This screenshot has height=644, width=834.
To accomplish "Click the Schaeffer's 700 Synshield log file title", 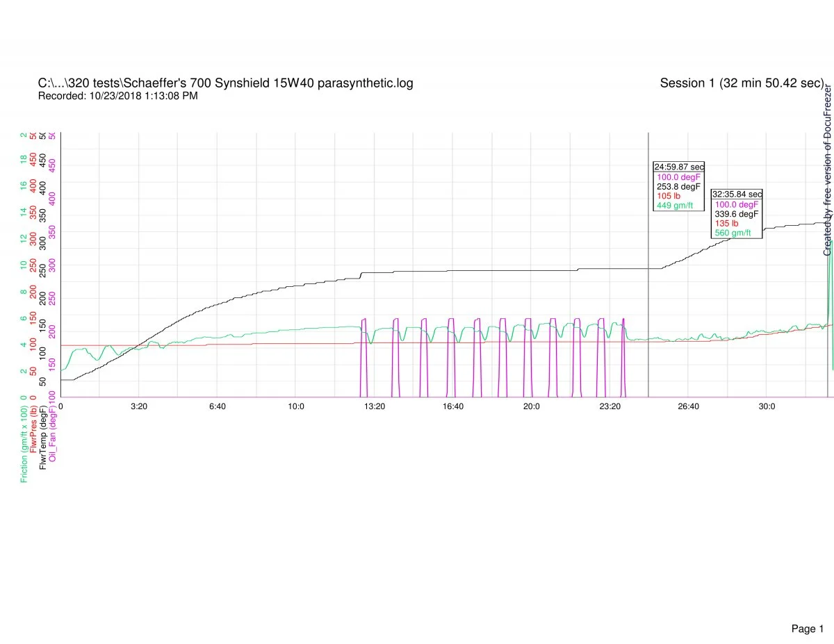I will coord(225,83).
